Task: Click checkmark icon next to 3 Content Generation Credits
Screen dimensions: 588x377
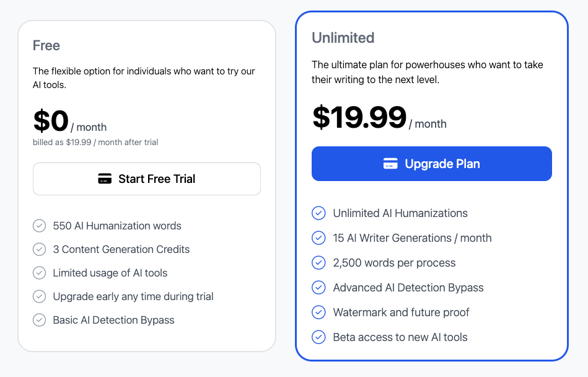Action: (40, 249)
